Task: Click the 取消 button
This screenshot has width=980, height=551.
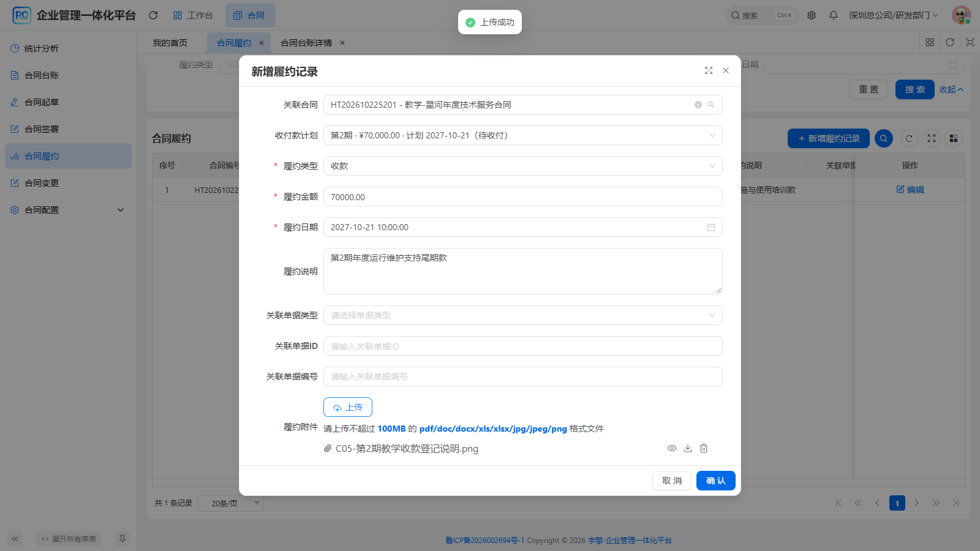Action: 672,481
